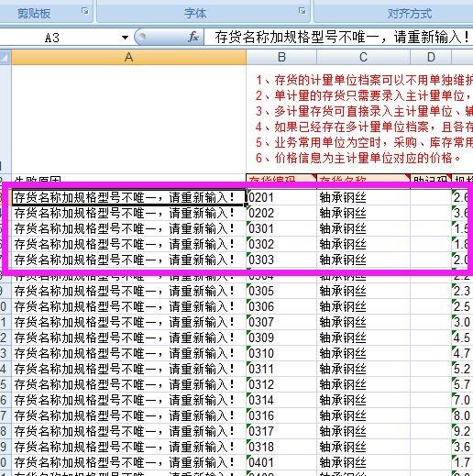
Task: Click the fx insert function button
Action: coord(193,38)
